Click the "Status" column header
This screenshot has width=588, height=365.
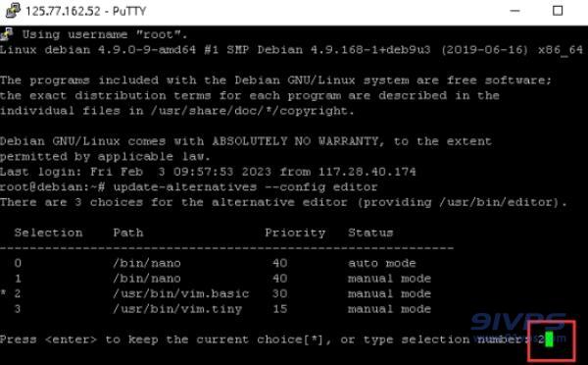pos(370,233)
